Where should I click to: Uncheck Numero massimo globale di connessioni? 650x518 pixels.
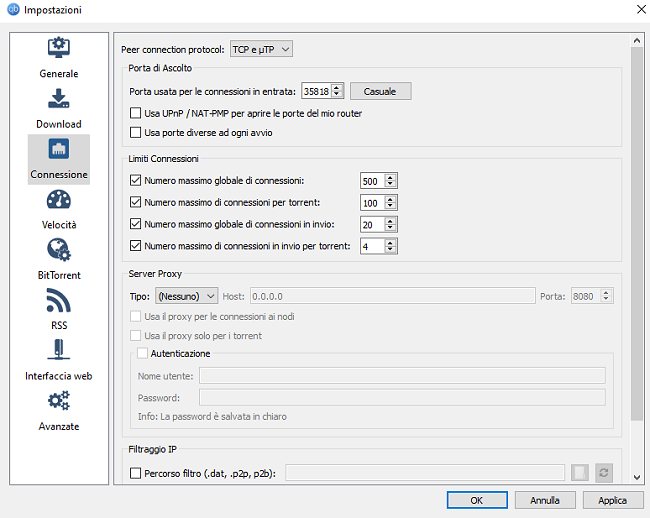tap(135, 180)
